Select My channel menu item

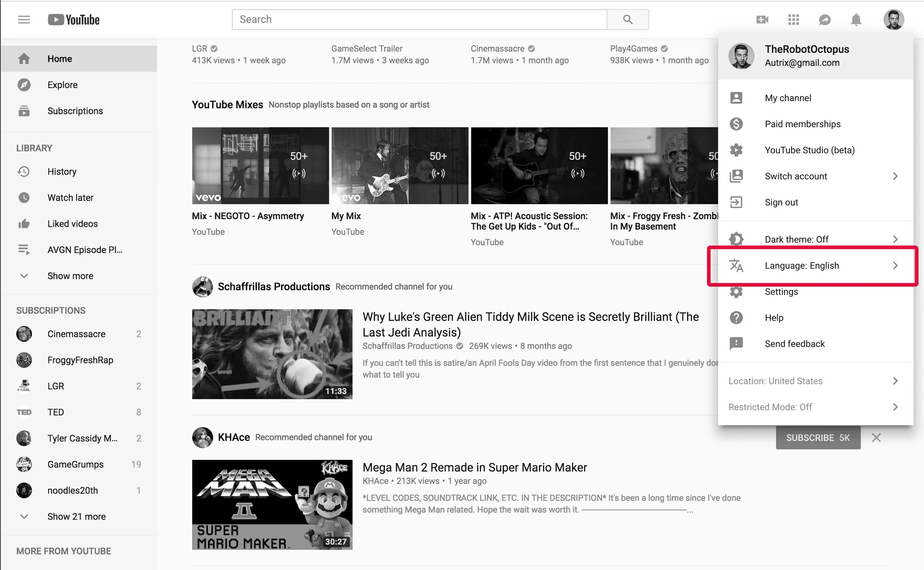click(x=815, y=98)
